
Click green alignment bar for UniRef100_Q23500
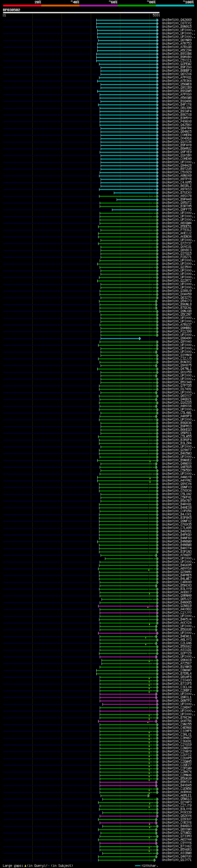pos(129,267)
